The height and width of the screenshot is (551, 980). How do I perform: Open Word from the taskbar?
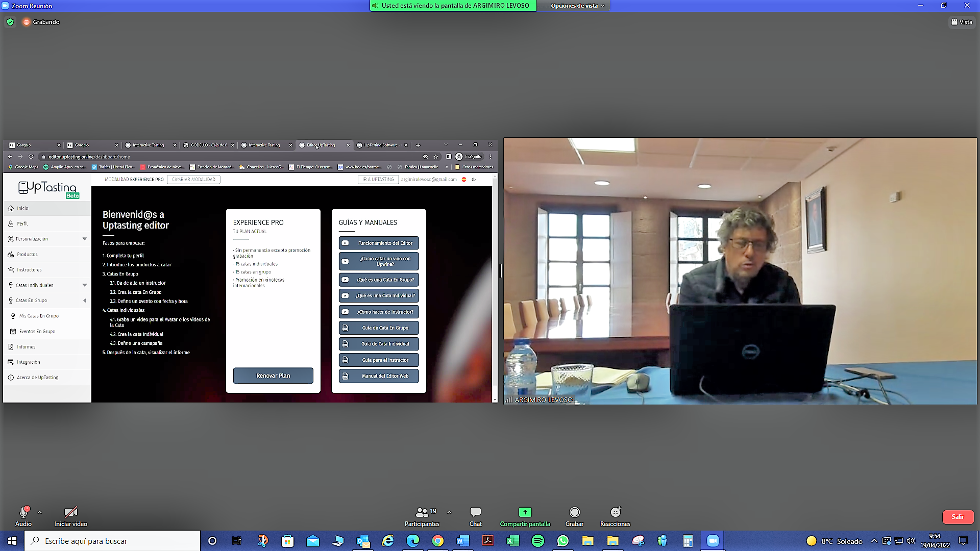click(463, 541)
